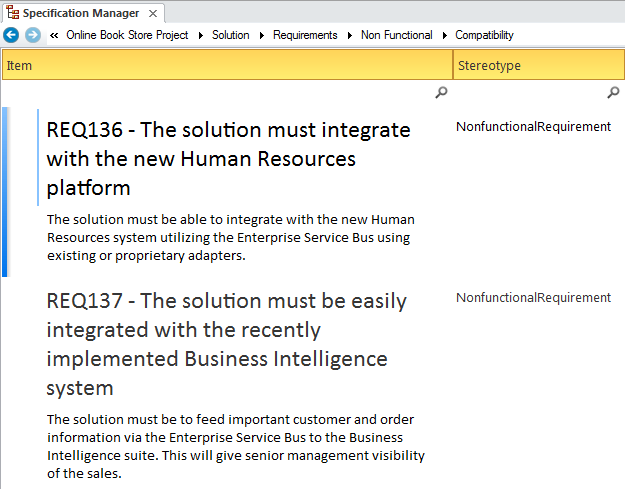Open the arrow after the Non Functional breadcrumb
625x489 pixels.
(x=445, y=35)
